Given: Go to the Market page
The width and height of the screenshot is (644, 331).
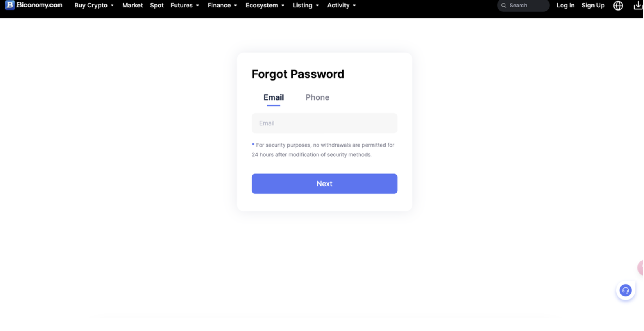Looking at the screenshot, I should click(x=132, y=6).
